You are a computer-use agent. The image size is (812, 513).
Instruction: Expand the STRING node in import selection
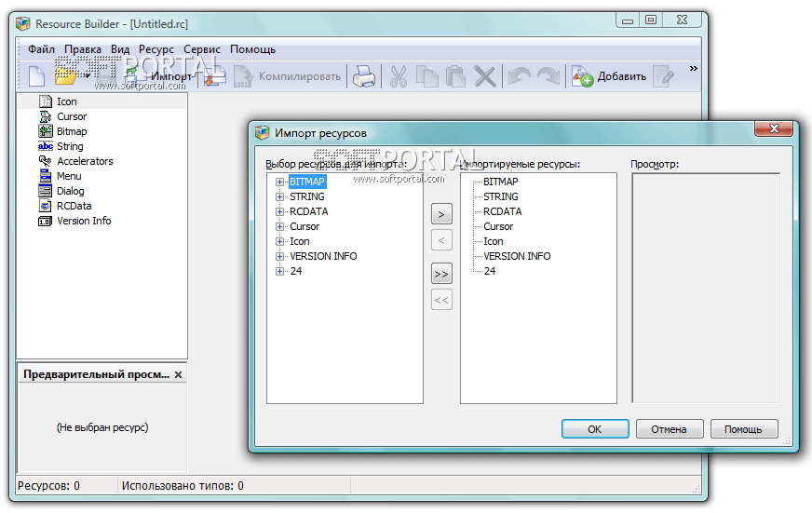click(x=279, y=197)
